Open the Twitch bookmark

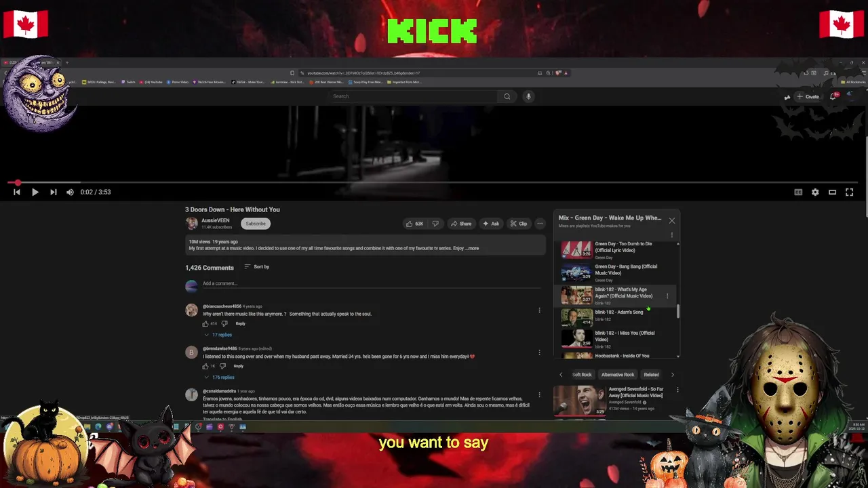coord(129,82)
